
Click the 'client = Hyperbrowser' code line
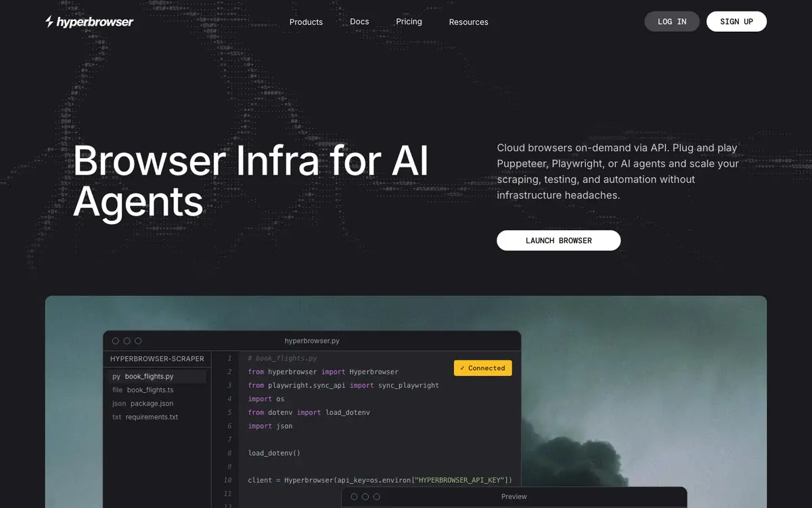click(380, 480)
